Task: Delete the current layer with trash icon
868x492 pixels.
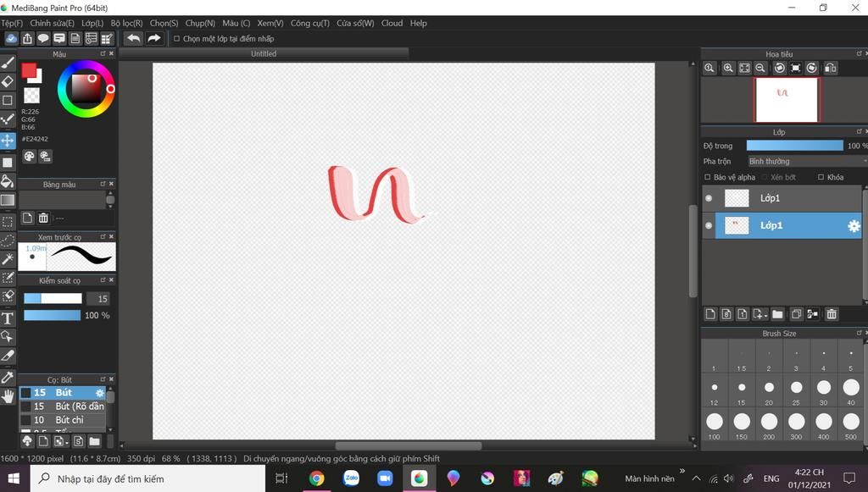Action: click(832, 314)
